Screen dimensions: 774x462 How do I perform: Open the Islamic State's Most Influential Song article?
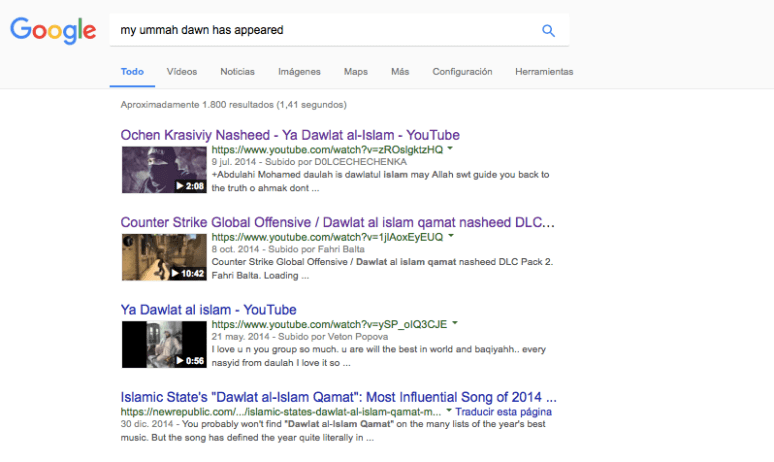338,397
